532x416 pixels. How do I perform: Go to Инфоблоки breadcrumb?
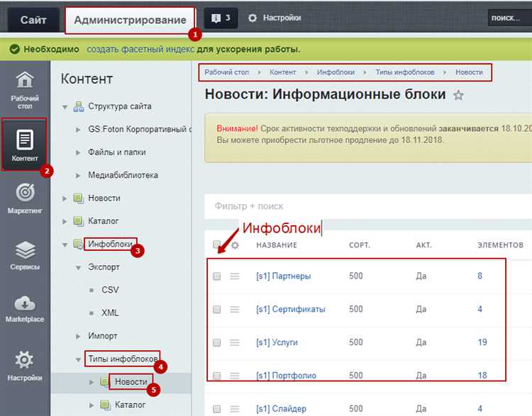pyautogui.click(x=336, y=72)
